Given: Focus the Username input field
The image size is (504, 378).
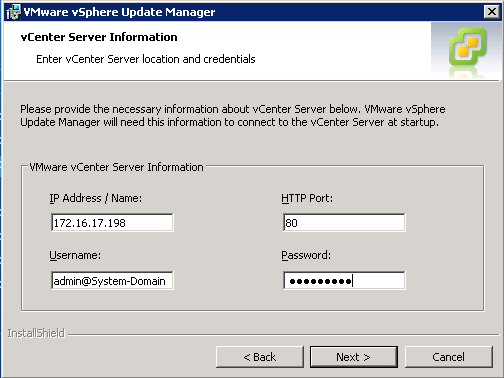Looking at the screenshot, I should coord(112,281).
